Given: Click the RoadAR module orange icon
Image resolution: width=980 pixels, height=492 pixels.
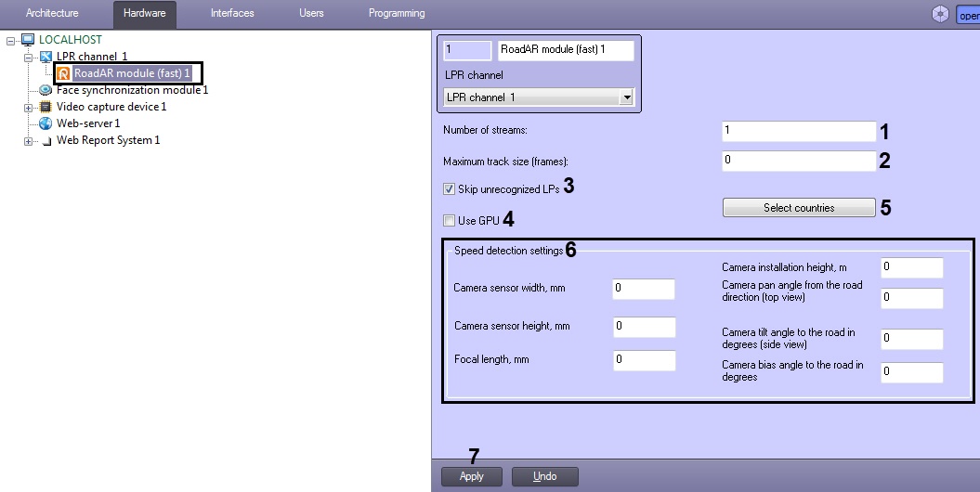Looking at the screenshot, I should pos(63,73).
